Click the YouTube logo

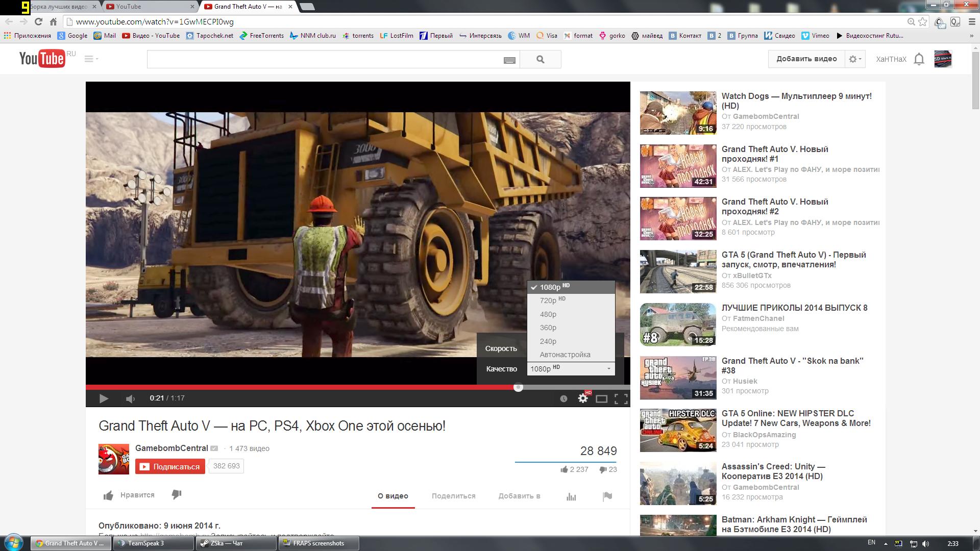click(42, 59)
